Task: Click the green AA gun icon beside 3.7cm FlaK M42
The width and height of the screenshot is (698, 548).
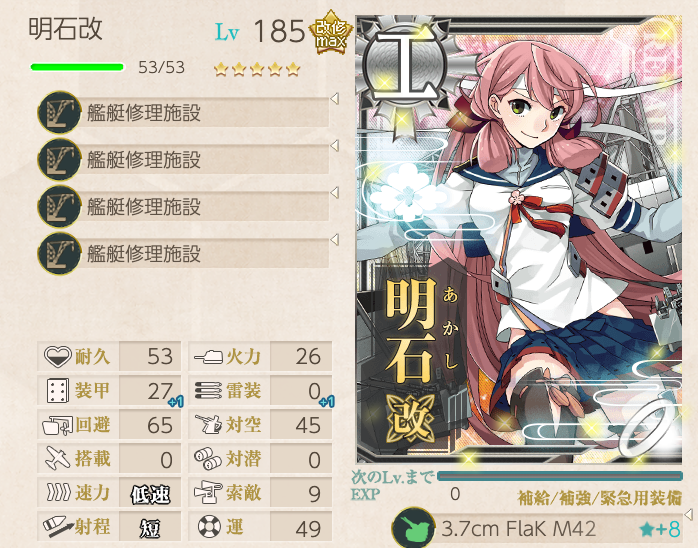Action: (x=413, y=528)
